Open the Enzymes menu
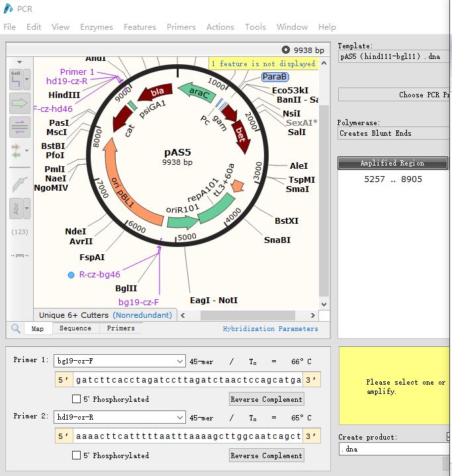This screenshot has height=476, width=452. 97,27
